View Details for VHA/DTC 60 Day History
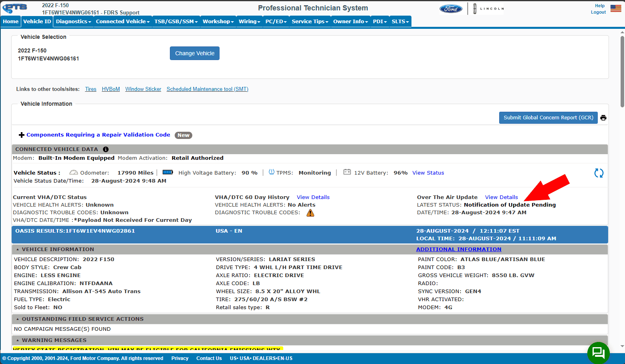The image size is (625, 364). point(313,197)
